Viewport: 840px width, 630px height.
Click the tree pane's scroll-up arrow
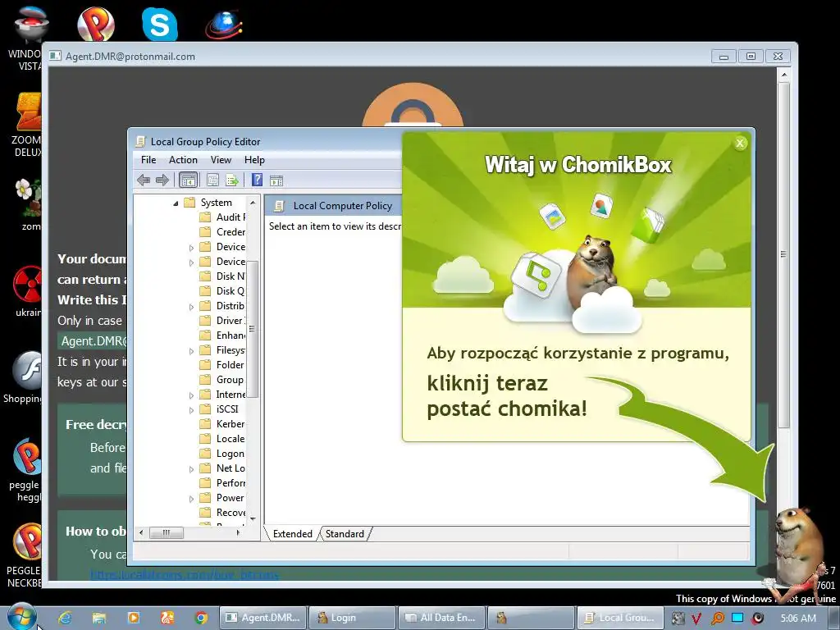pyautogui.click(x=253, y=203)
